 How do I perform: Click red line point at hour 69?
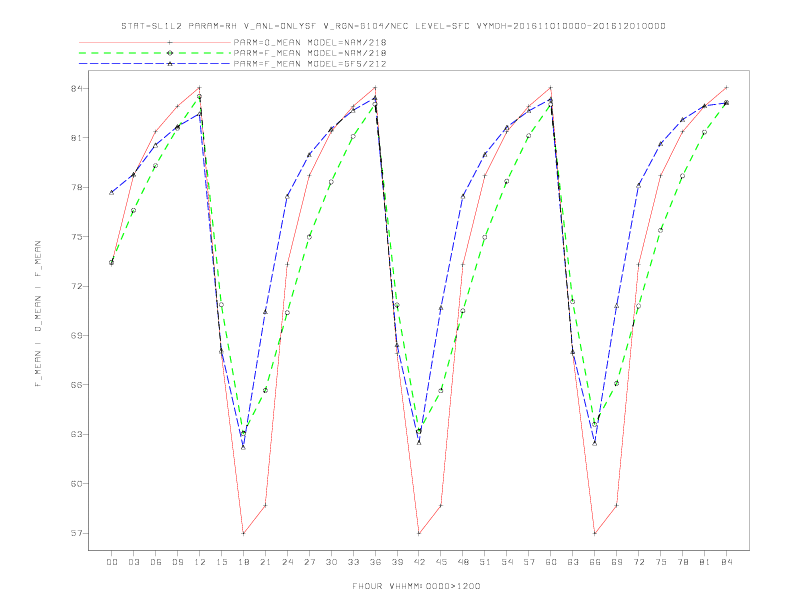[617, 505]
